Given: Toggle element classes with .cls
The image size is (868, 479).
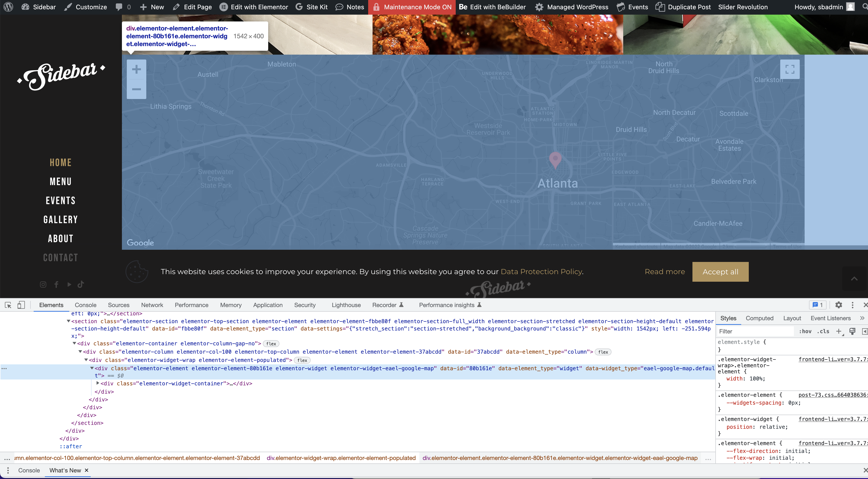Looking at the screenshot, I should pos(823,331).
